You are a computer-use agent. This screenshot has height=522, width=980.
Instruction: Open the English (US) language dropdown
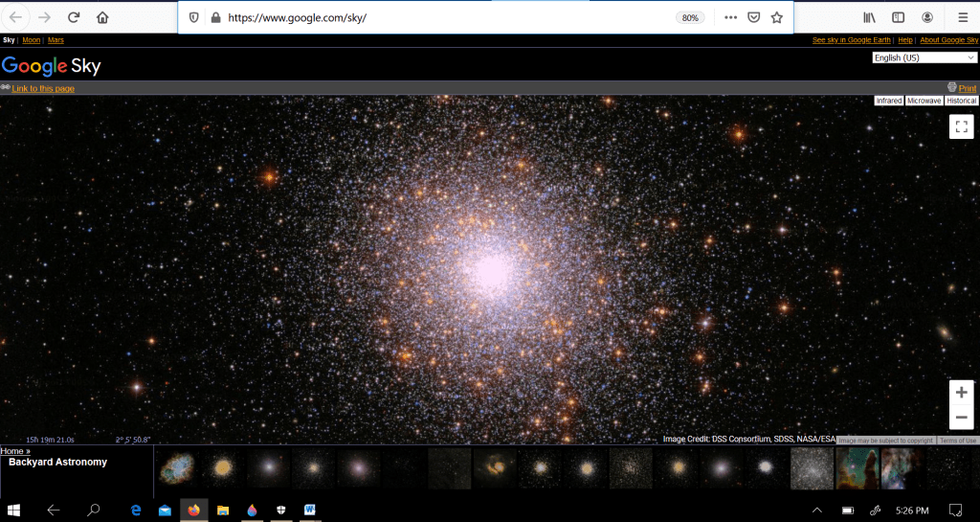pos(924,57)
